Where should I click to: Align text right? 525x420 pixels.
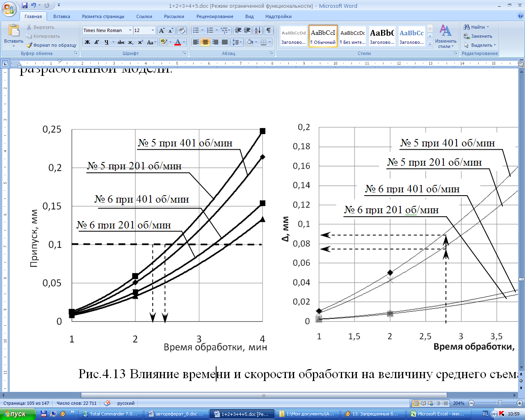215,42
